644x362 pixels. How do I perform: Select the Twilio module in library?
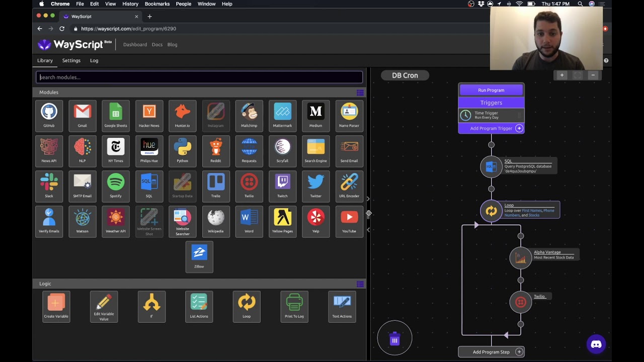pos(249,186)
